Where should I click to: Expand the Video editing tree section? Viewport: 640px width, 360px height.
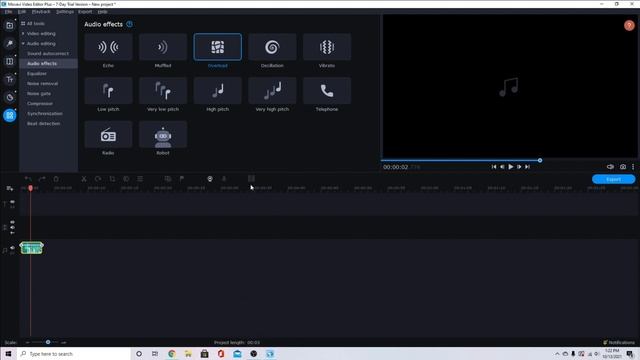23,33
